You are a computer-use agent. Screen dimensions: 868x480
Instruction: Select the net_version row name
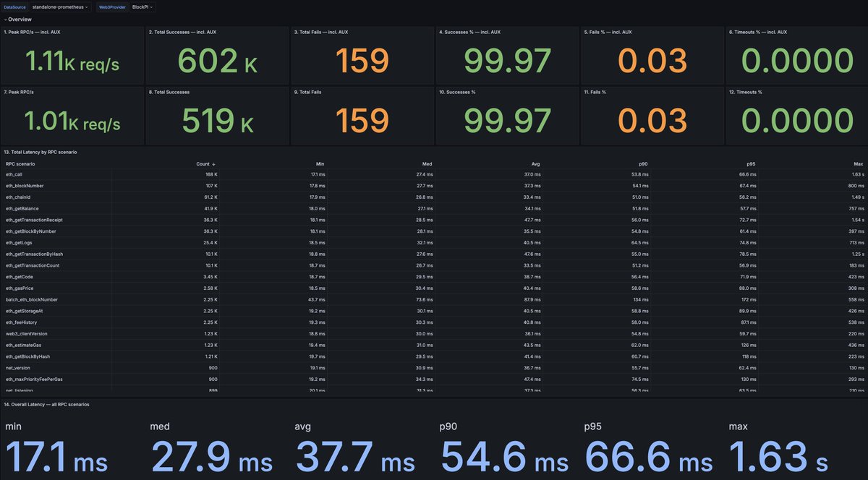tap(17, 368)
